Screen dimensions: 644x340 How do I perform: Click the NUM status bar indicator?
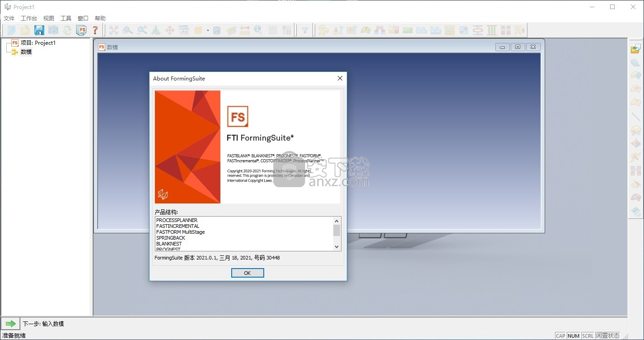574,336
